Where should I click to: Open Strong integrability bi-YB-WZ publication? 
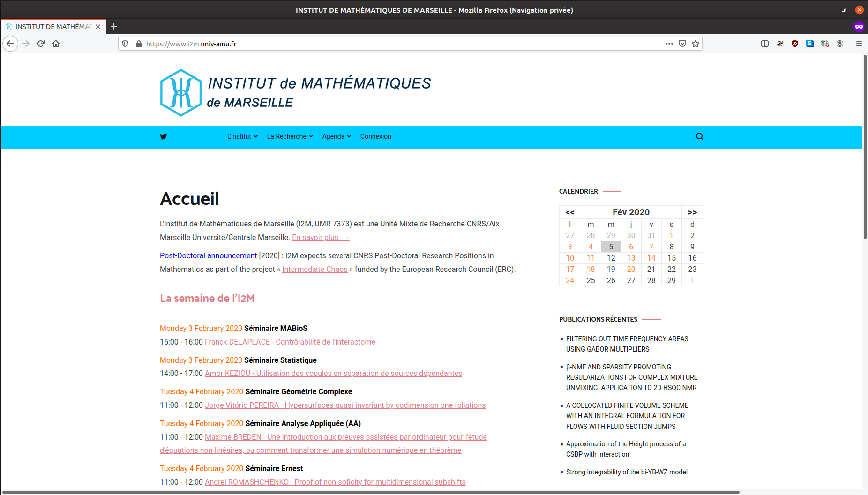pos(627,472)
